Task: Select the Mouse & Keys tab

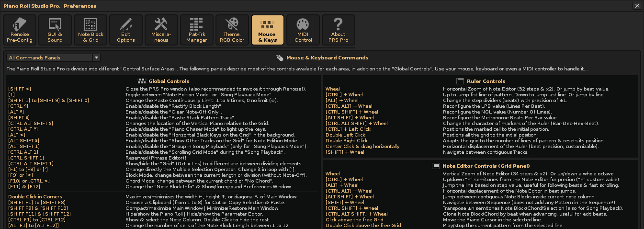Action: 268,30
